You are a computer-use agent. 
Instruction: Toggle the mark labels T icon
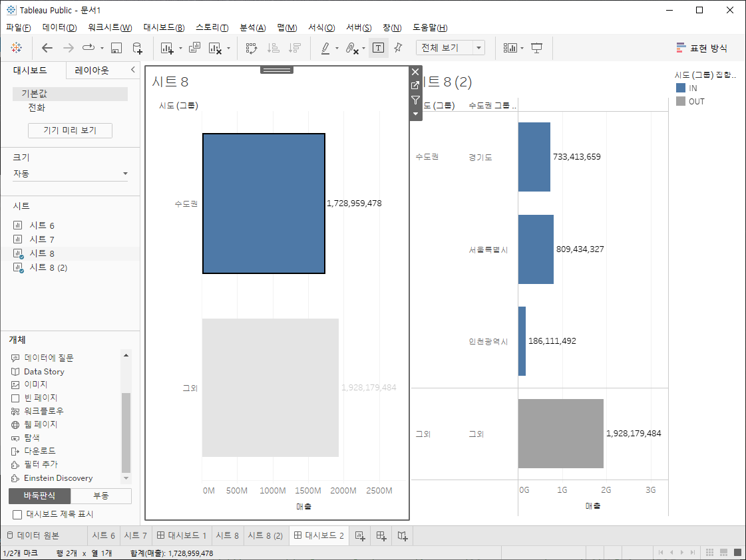[378, 47]
